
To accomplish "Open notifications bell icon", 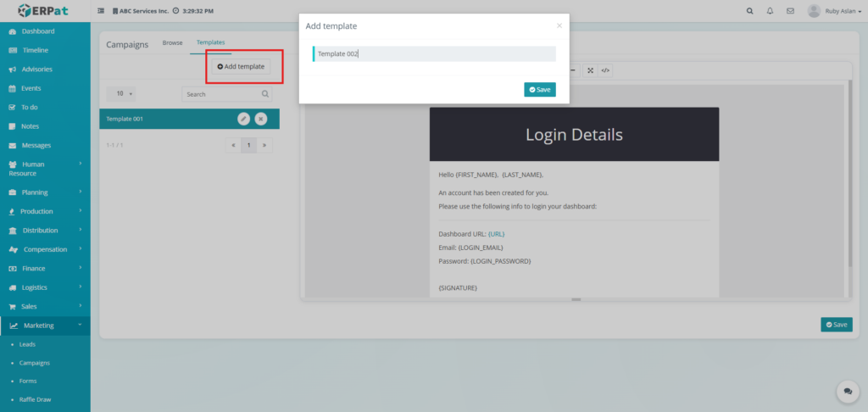I will click(770, 10).
